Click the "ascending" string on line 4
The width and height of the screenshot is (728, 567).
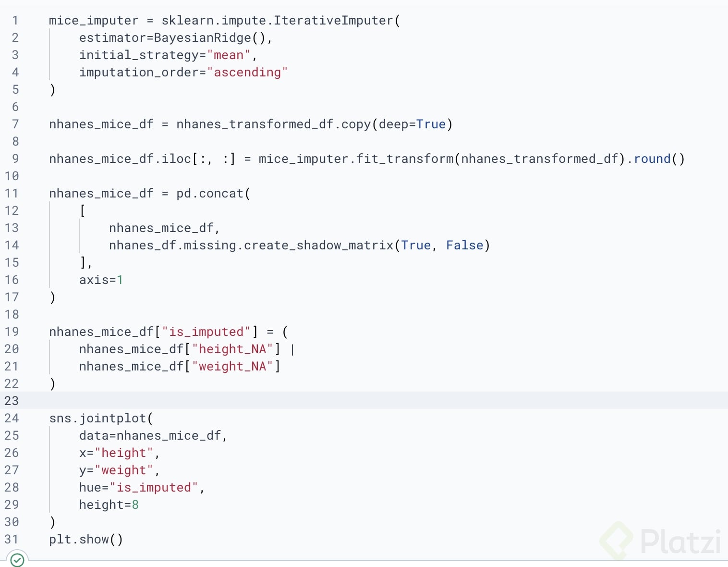[247, 73]
